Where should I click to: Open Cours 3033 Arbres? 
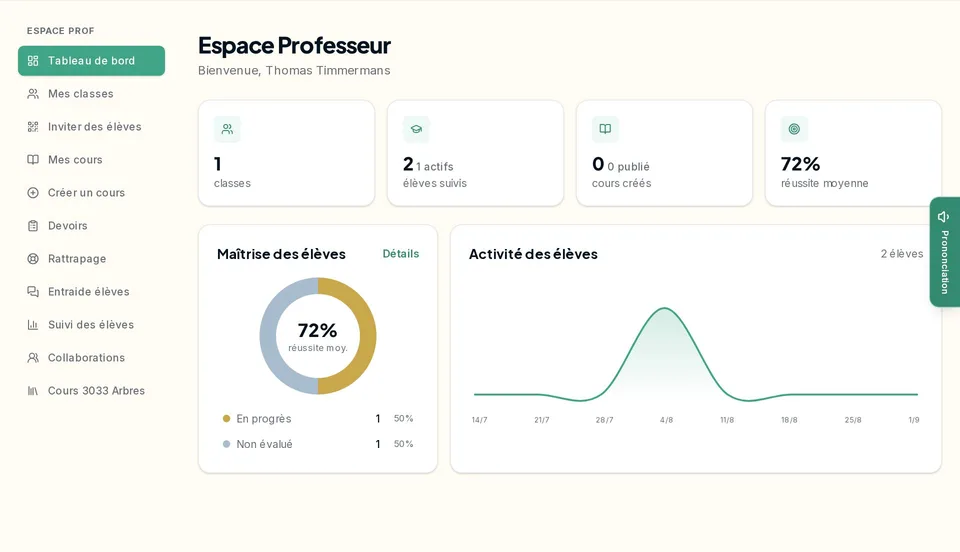click(x=91, y=391)
